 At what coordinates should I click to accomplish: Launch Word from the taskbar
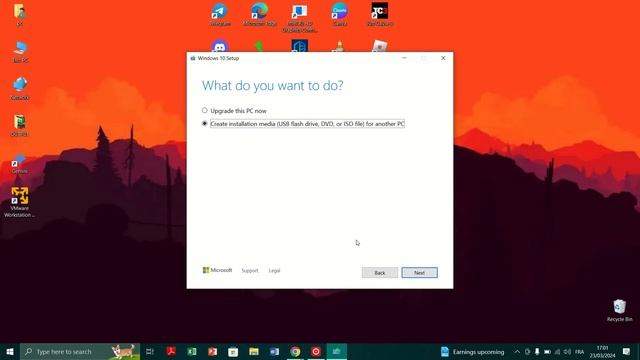pyautogui.click(x=274, y=351)
